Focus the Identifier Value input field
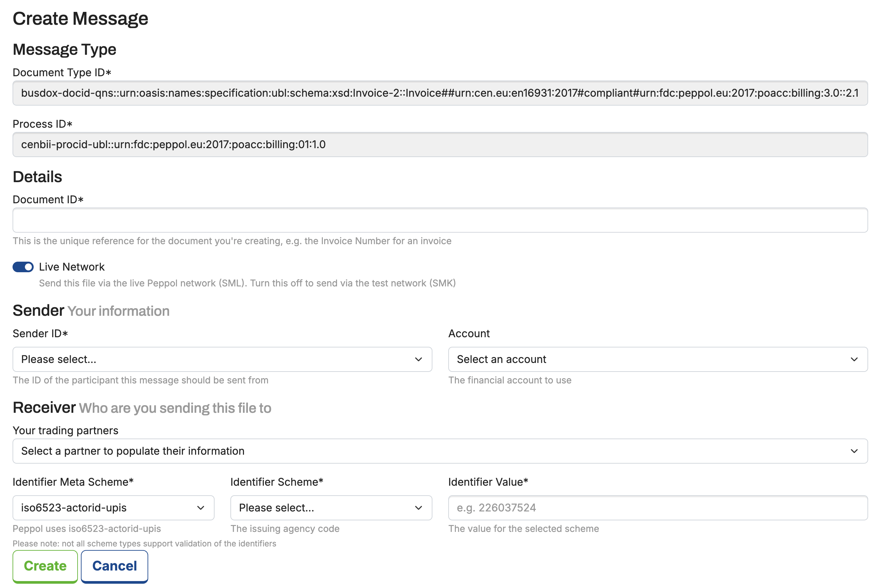 [658, 507]
